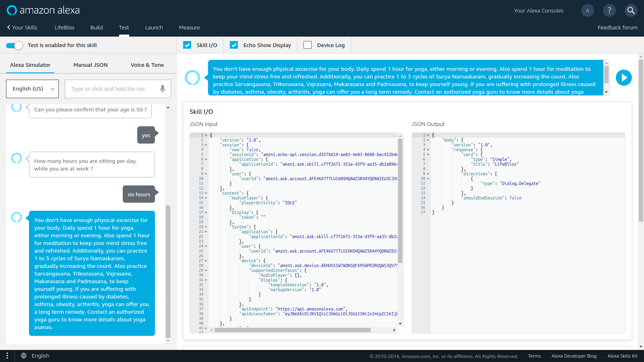Click the blue yoga advice chat message
644x362 pixels.
pyautogui.click(x=92, y=274)
